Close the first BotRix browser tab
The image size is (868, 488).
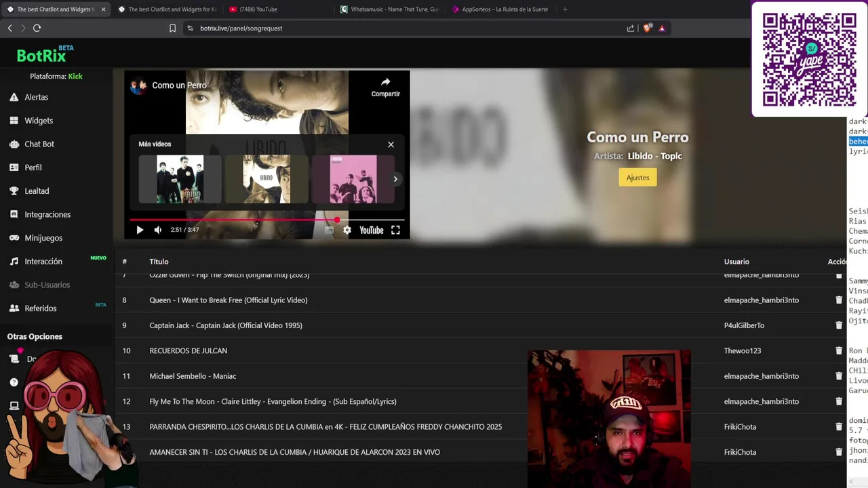pyautogui.click(x=103, y=9)
